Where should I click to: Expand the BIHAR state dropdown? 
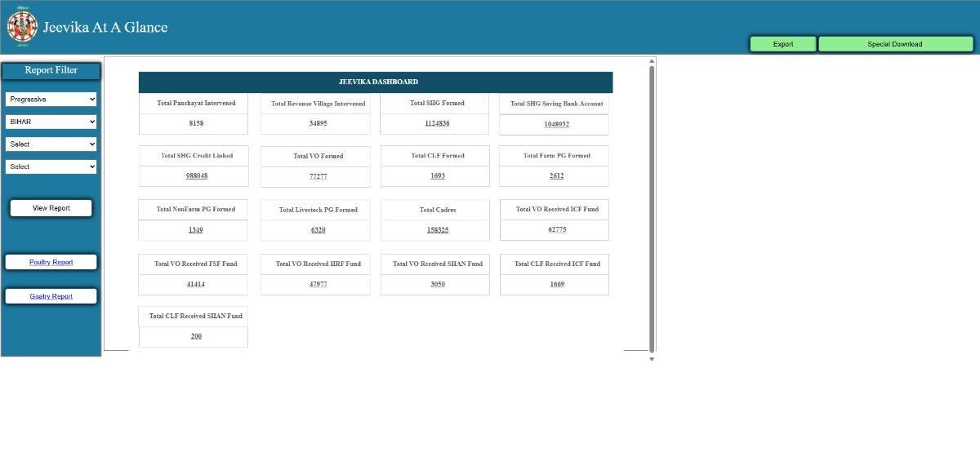pos(51,122)
